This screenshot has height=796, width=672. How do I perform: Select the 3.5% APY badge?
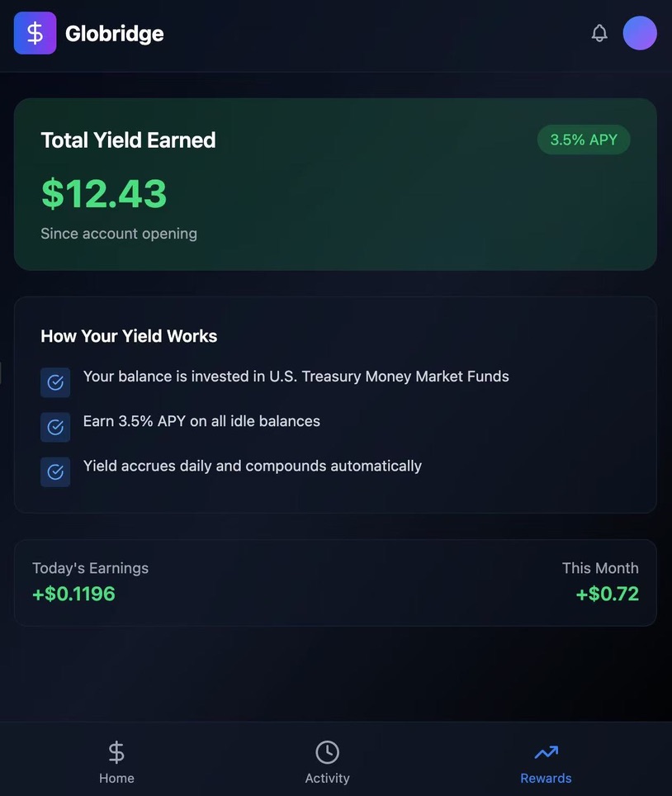pyautogui.click(x=584, y=140)
